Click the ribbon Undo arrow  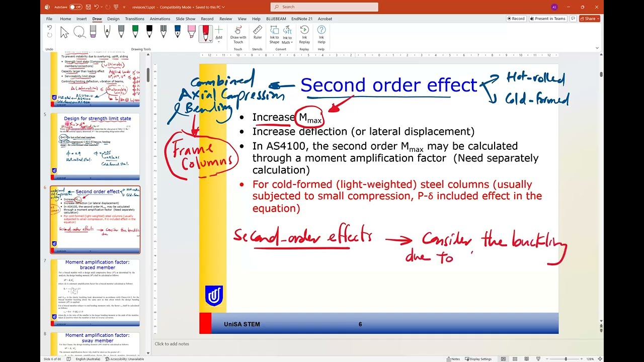coord(49,28)
